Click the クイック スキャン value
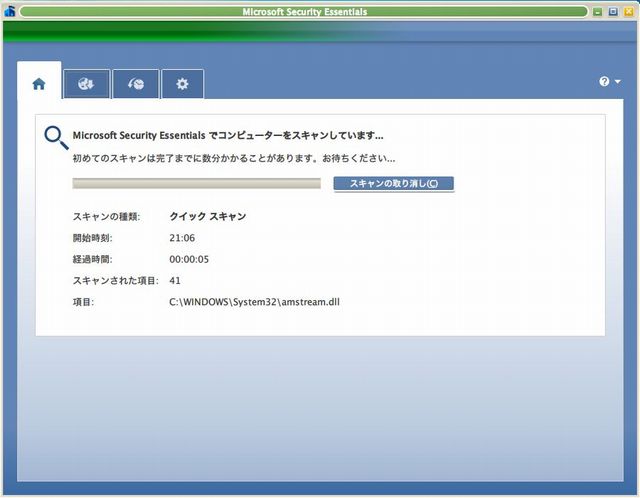 (x=207, y=216)
